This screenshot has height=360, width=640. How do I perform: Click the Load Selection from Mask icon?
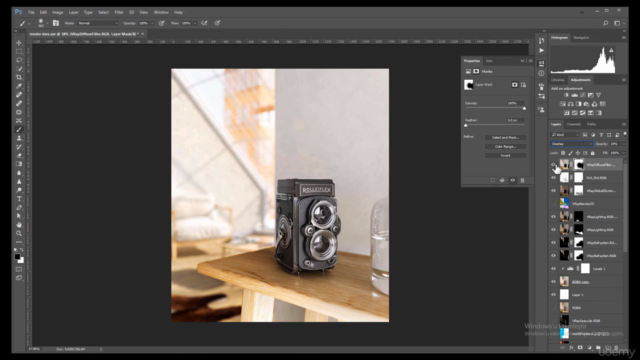[x=493, y=180]
